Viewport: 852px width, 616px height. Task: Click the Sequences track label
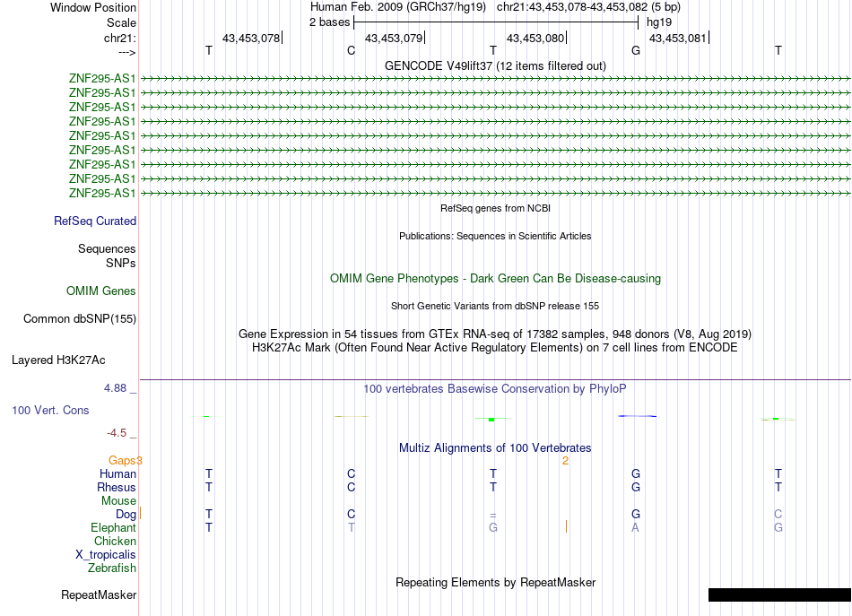(107, 248)
